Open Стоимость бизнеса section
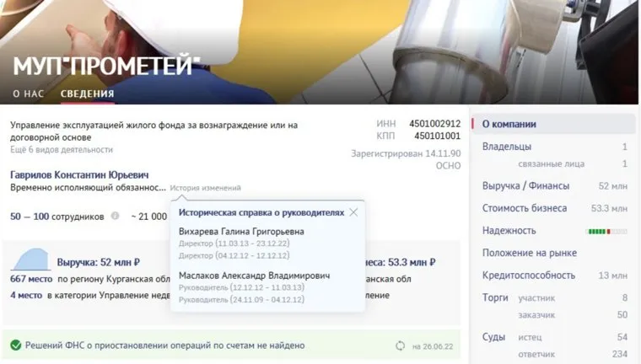 (x=554, y=208)
